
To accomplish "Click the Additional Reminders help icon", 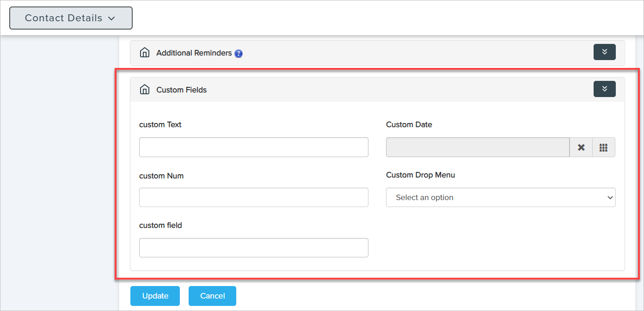I will tap(239, 54).
